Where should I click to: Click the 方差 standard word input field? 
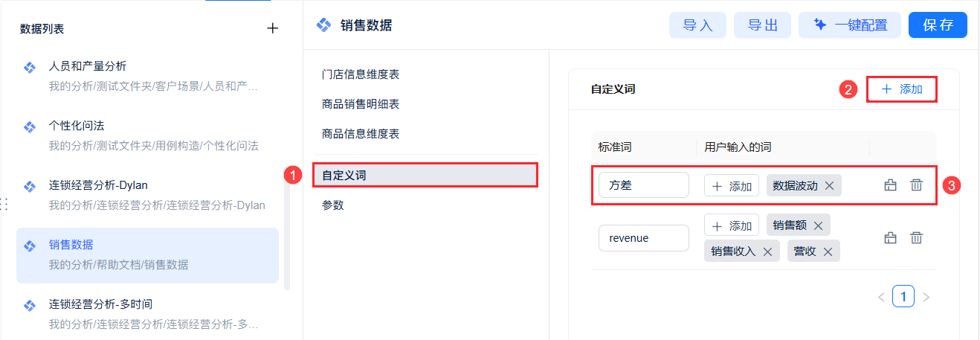click(x=643, y=185)
